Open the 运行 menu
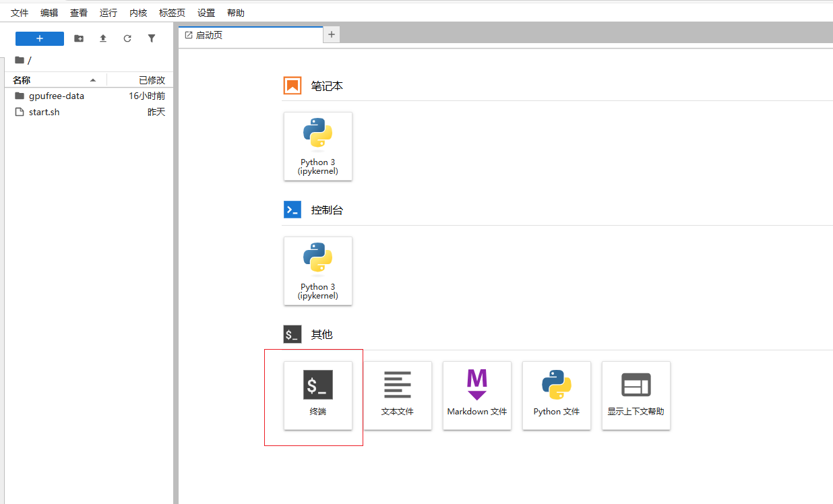Screen dimensions: 833x504 [109, 13]
